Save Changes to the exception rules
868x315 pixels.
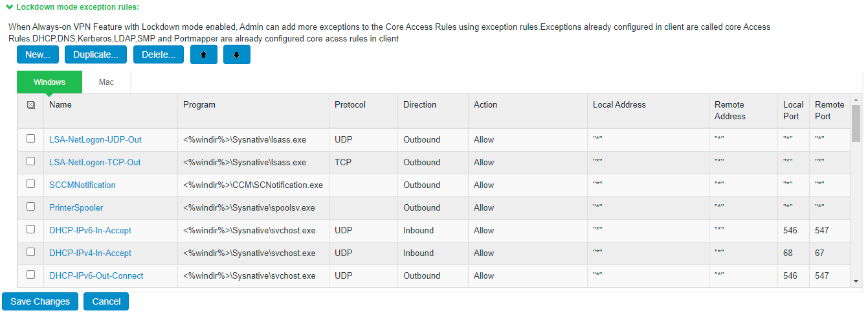click(40, 301)
